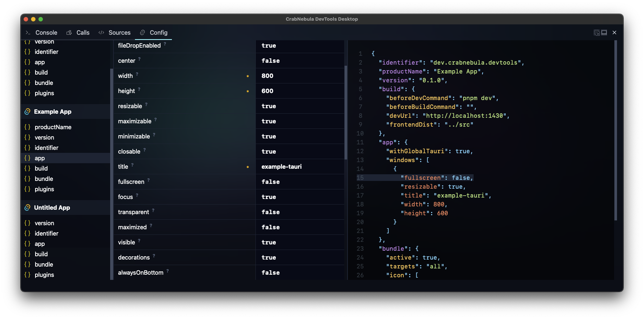The width and height of the screenshot is (644, 319).
Task: Select the Config tab
Action: point(154,32)
